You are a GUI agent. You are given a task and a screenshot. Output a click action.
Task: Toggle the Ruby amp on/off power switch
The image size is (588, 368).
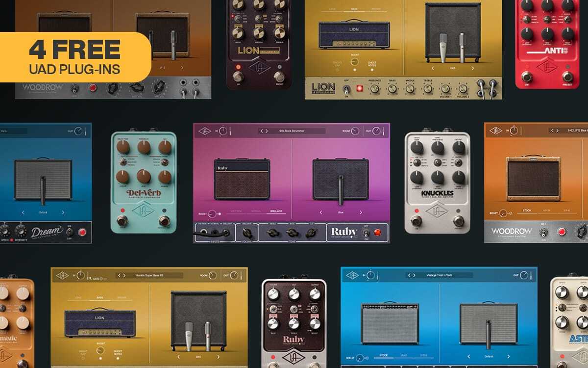(x=367, y=233)
